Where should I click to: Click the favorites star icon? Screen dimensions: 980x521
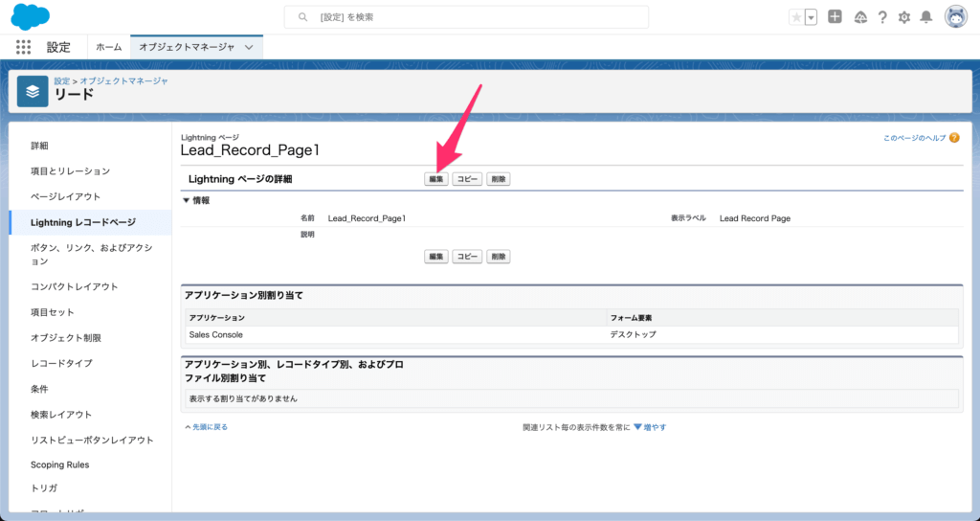[796, 17]
